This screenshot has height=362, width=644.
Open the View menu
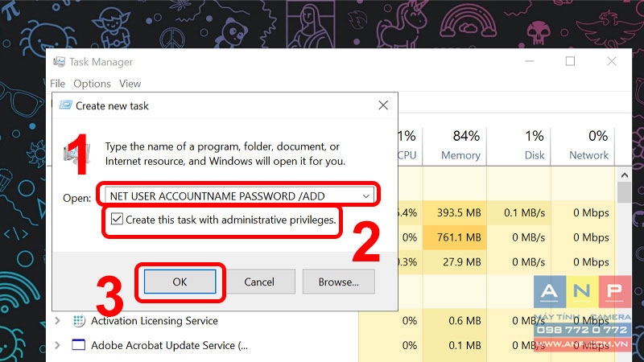[130, 84]
